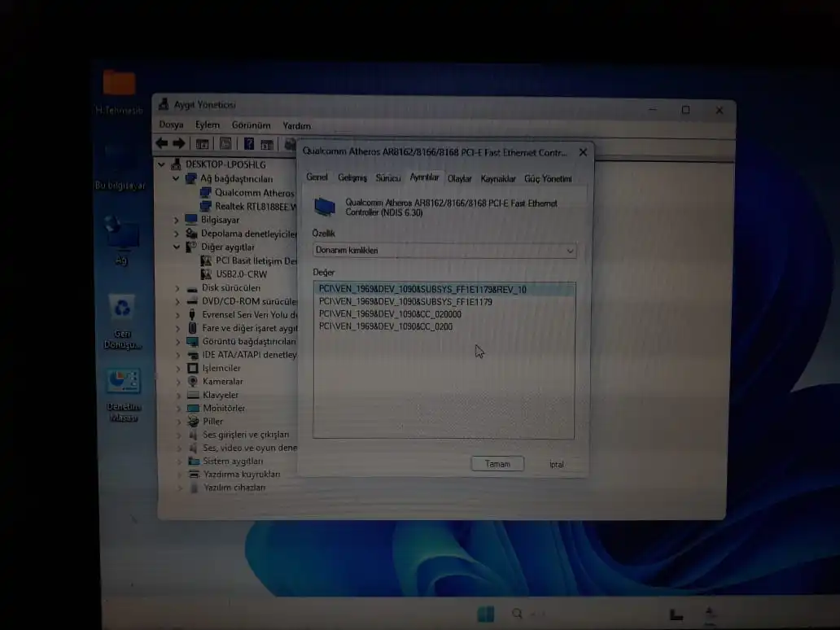Click the Piller battery category icon
Viewport: 840px width, 630px height.
[193, 421]
